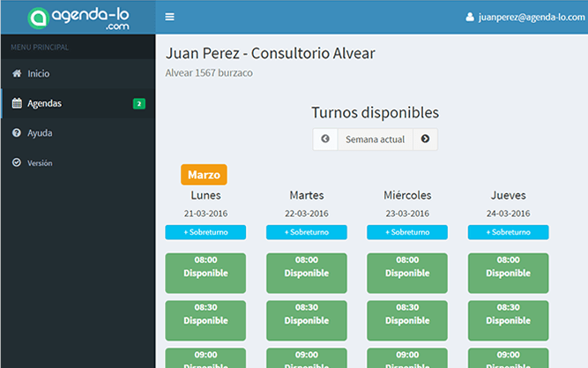Click the green badge showing 2
This screenshot has width=588, height=368.
(x=139, y=103)
